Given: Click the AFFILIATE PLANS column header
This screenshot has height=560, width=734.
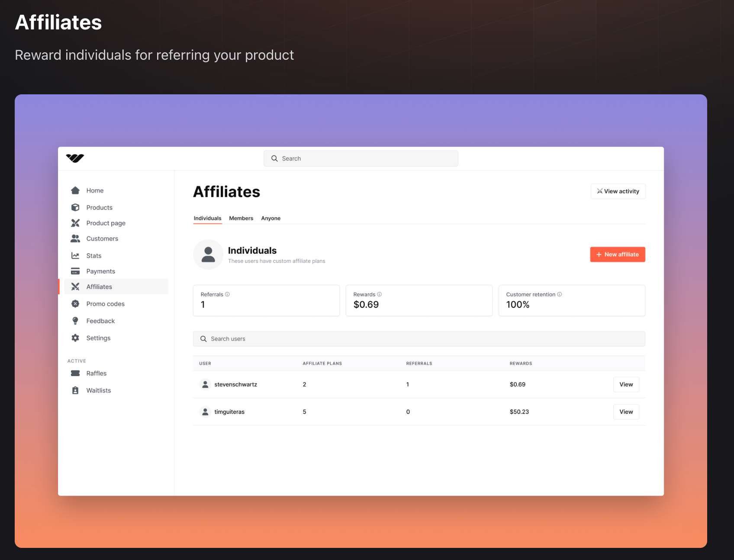Looking at the screenshot, I should click(x=322, y=364).
